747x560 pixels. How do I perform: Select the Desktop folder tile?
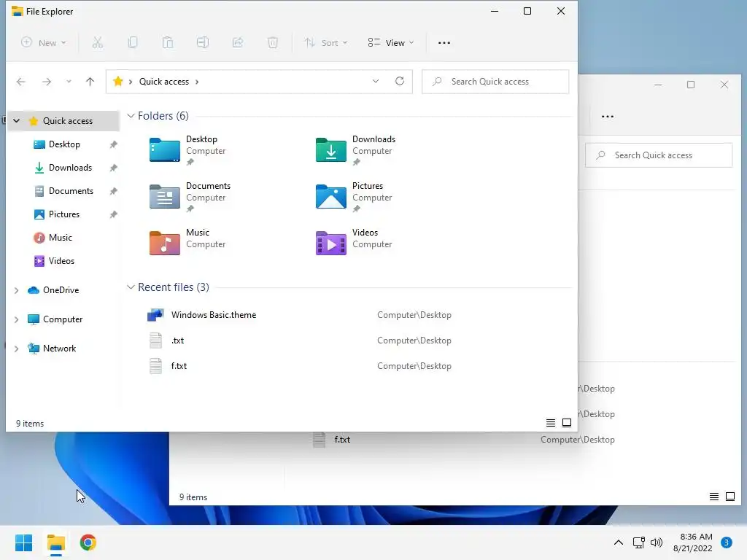(x=188, y=150)
